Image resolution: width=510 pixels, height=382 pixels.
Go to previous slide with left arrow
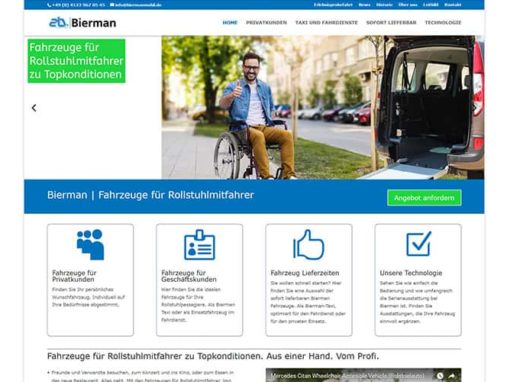click(x=34, y=108)
